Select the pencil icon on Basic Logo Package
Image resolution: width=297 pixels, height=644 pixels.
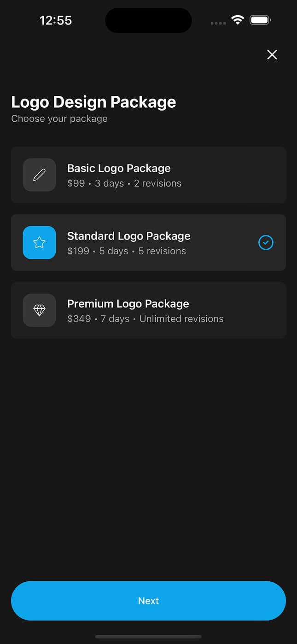39,175
